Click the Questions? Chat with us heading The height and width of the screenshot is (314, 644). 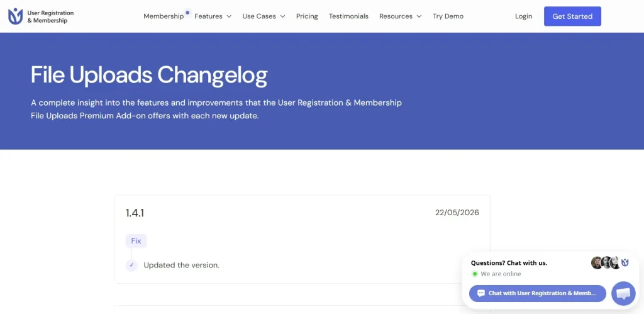point(509,263)
